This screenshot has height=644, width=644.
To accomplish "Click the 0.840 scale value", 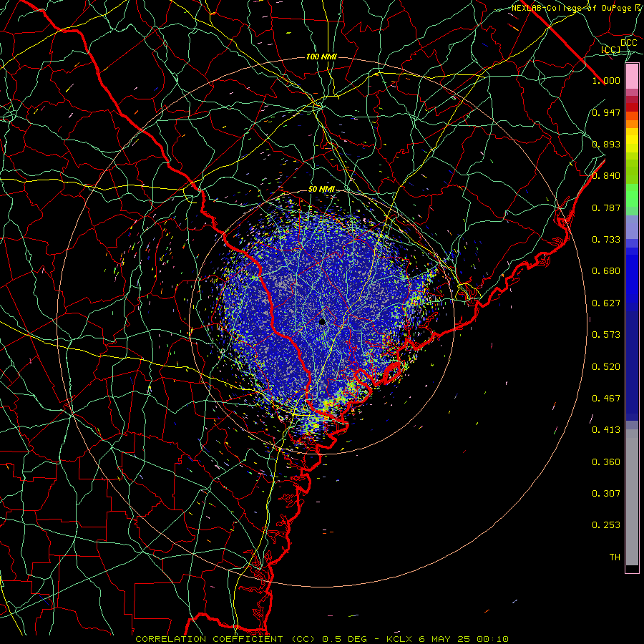I will [606, 176].
